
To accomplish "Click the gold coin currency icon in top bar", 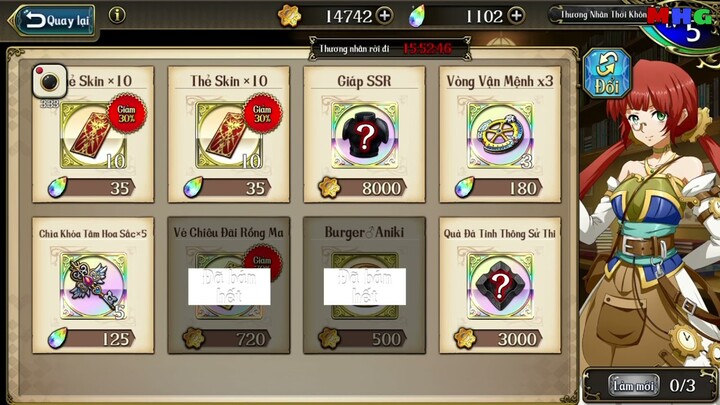I will (289, 16).
